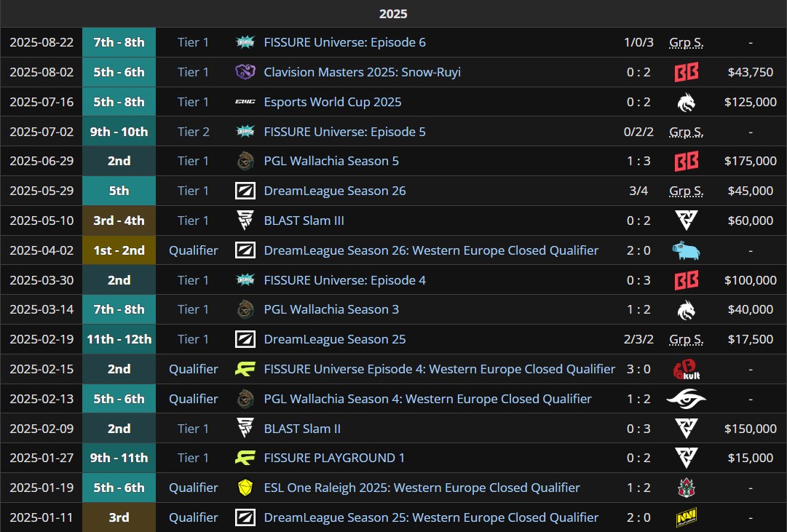Open FISSURE Universe: Episode 6 link

pyautogui.click(x=344, y=42)
